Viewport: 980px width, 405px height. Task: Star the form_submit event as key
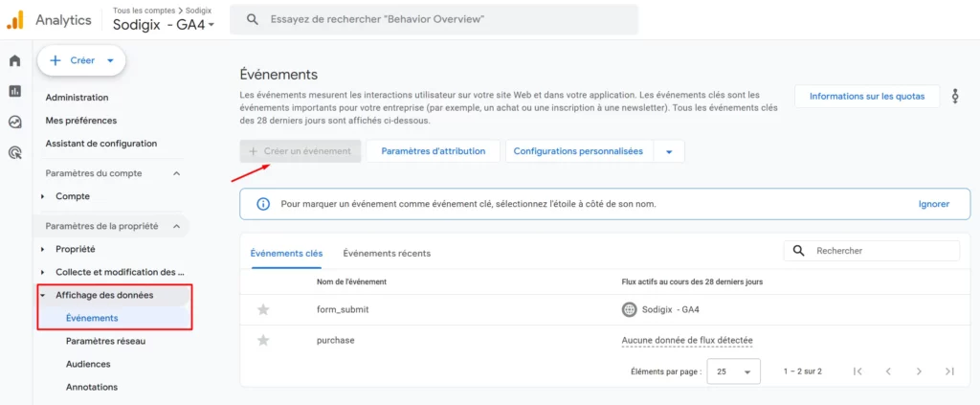[x=263, y=309]
